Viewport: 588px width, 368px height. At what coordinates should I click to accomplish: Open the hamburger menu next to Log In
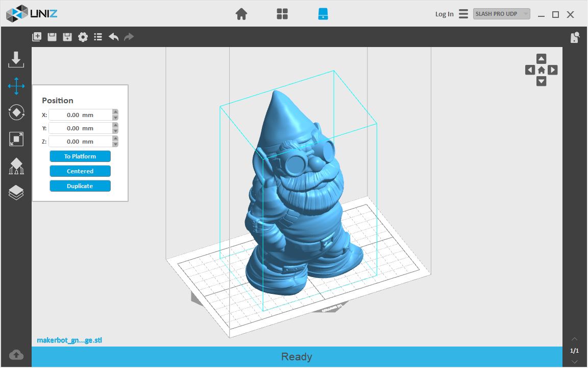click(x=463, y=14)
